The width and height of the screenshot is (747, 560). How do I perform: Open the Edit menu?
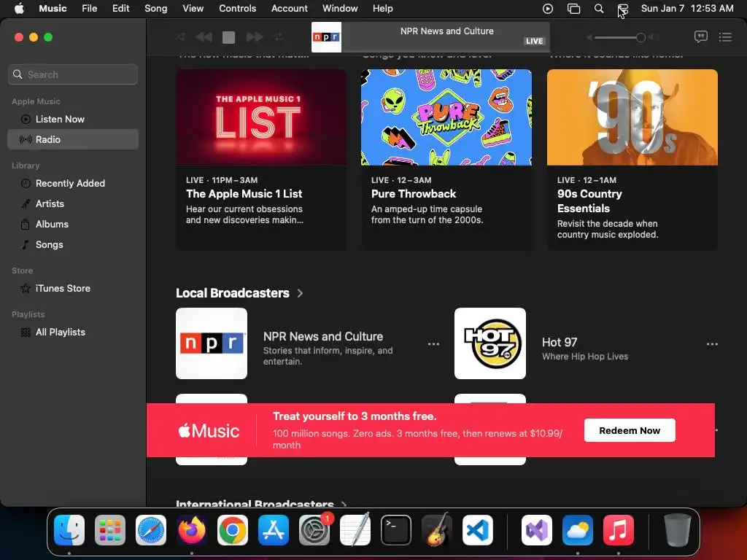120,9
